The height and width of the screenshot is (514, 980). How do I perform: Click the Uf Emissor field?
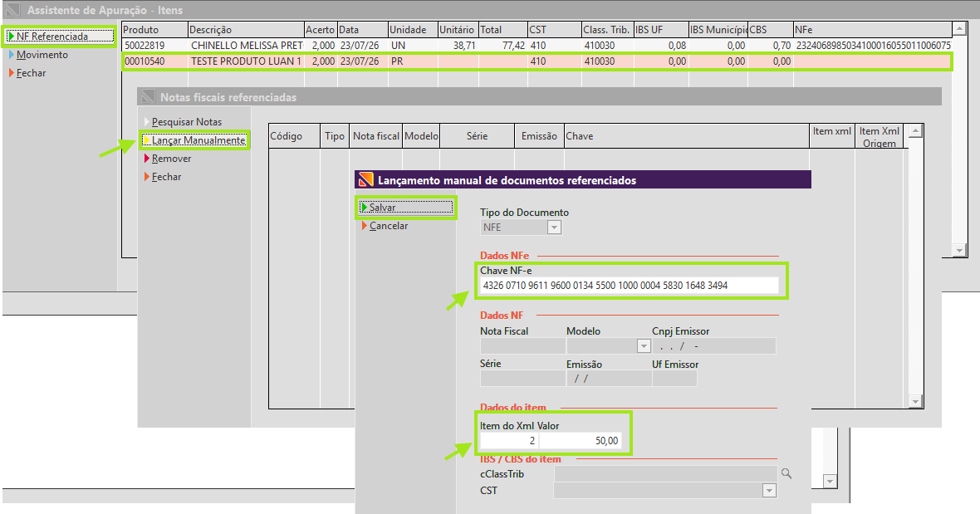tap(674, 379)
